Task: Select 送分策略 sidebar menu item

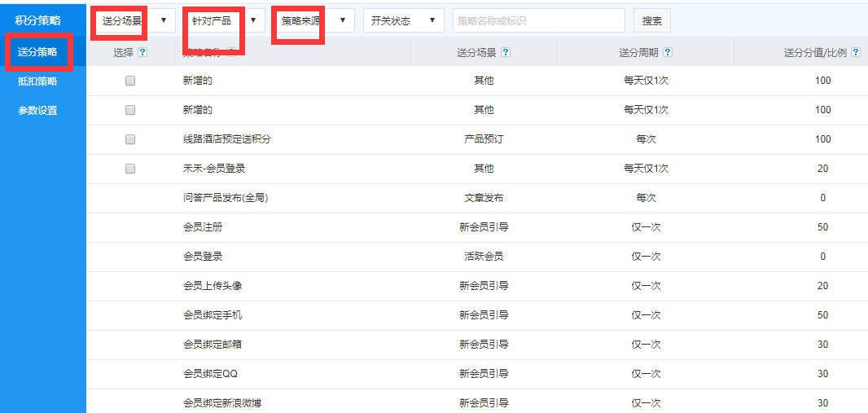Action: tap(37, 52)
